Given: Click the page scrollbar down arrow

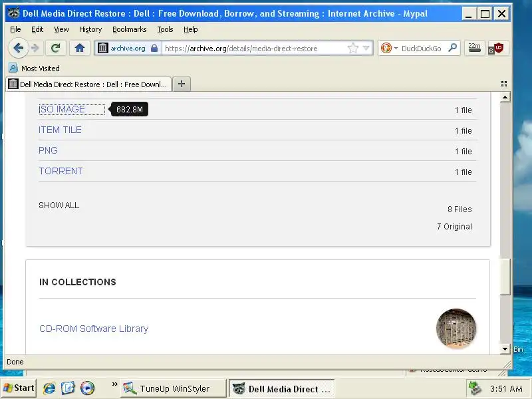Looking at the screenshot, I should 505,348.
